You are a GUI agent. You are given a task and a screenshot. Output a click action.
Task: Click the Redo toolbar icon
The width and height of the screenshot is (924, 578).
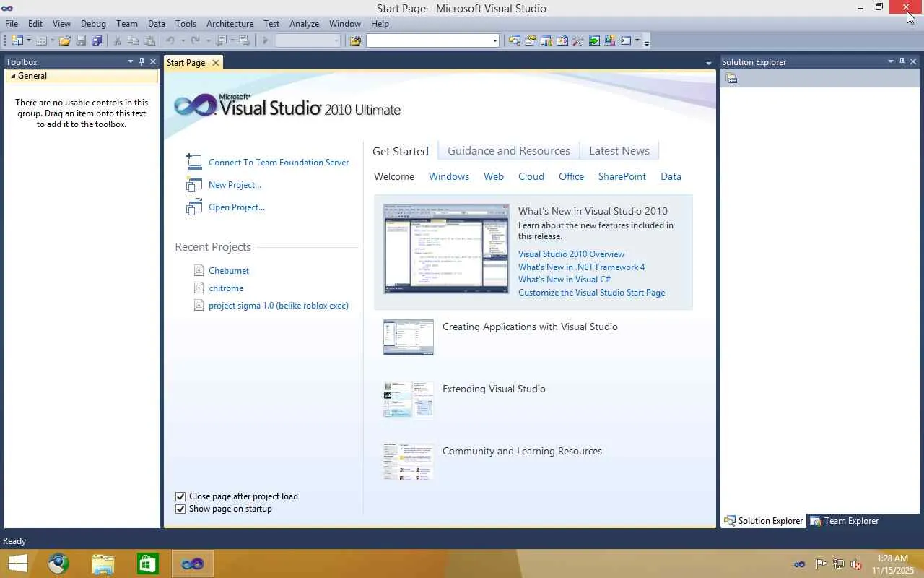coord(195,41)
